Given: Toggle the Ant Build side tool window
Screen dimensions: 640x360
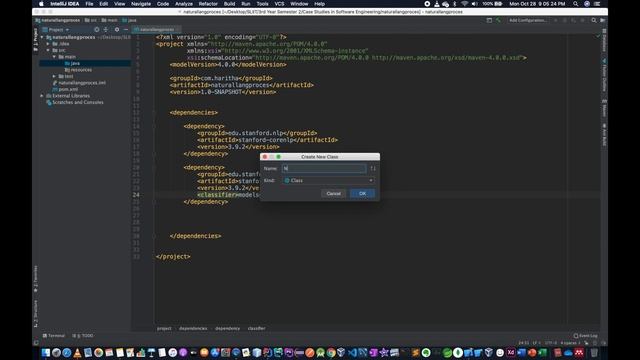Looking at the screenshot, I should [x=604, y=135].
